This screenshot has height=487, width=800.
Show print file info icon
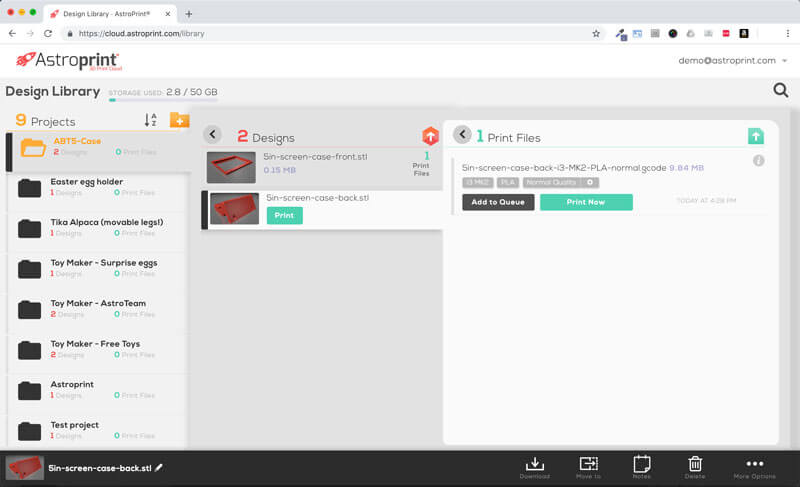[x=759, y=161]
